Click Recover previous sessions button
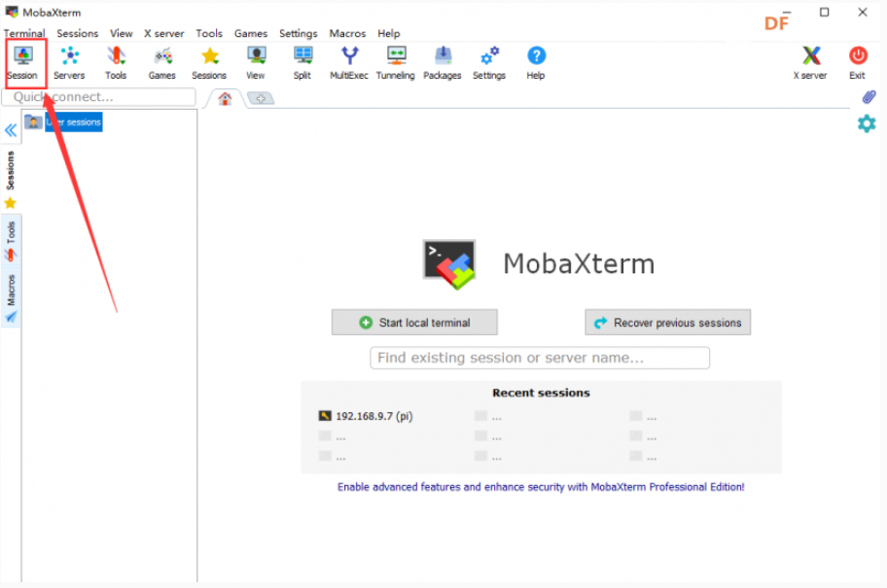Viewport: 887px width, 588px height. tap(667, 323)
